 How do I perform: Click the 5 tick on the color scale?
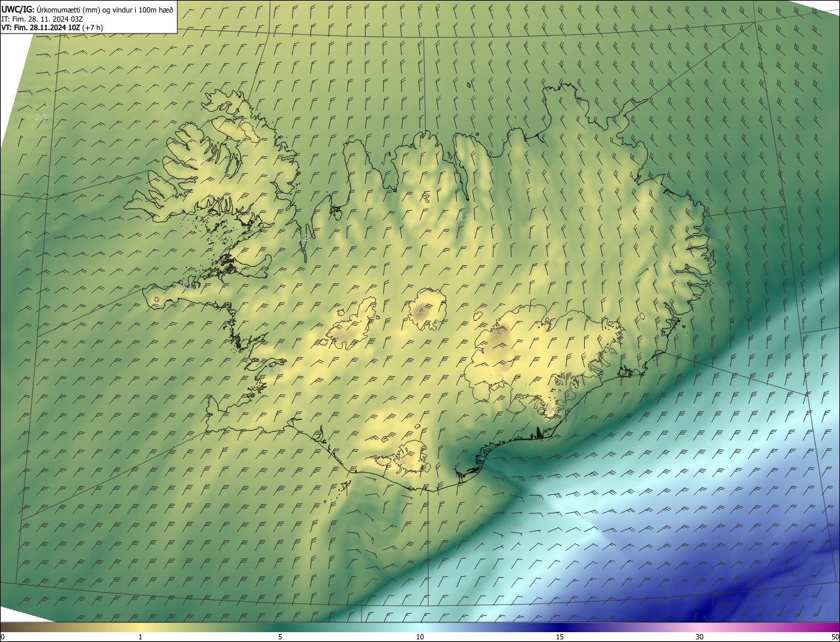click(280, 637)
